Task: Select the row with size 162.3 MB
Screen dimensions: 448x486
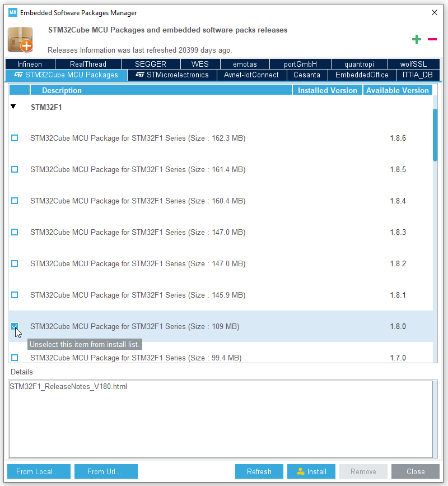Action: (x=221, y=138)
